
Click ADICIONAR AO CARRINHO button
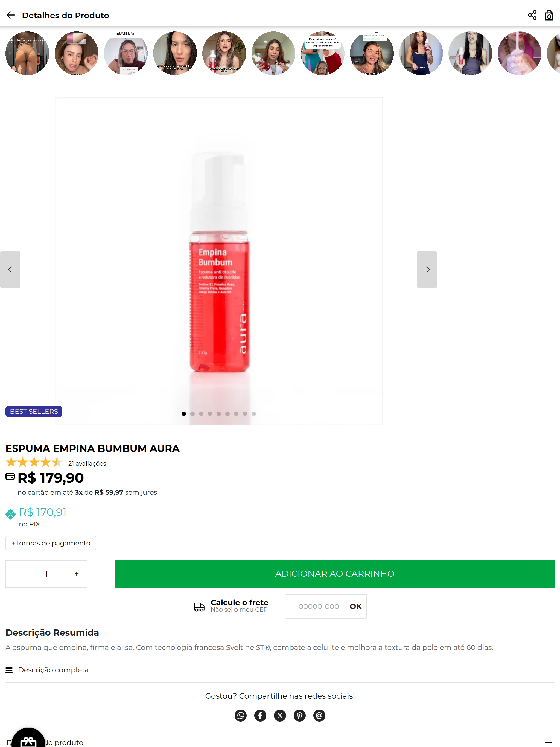[335, 574]
